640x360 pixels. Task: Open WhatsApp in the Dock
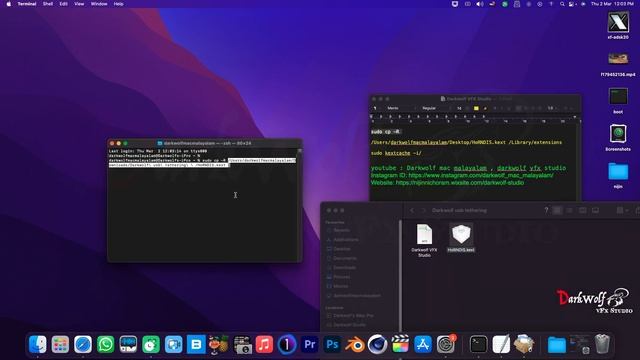coord(105,344)
